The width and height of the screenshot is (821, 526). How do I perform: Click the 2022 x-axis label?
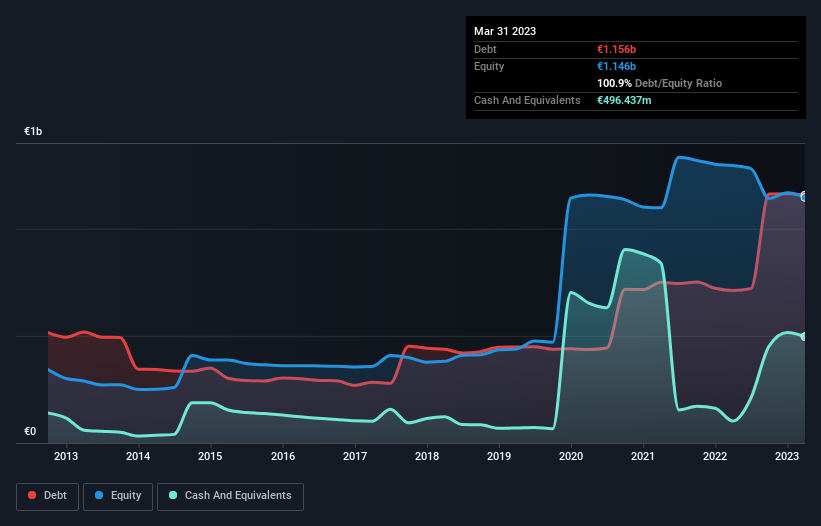click(x=715, y=456)
